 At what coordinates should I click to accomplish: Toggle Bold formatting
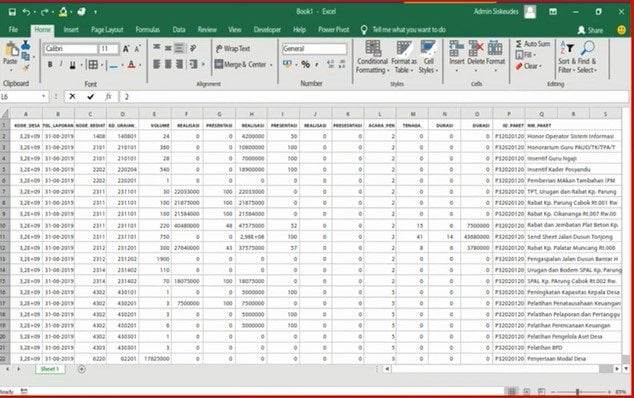tap(50, 65)
